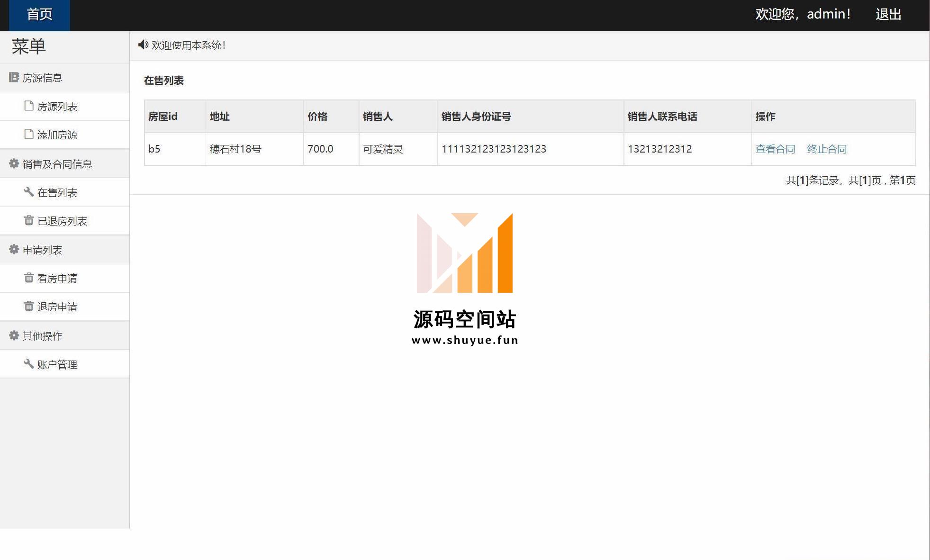Click the trash icon beside 看房申请
Image resolution: width=930 pixels, height=560 pixels.
(x=29, y=278)
